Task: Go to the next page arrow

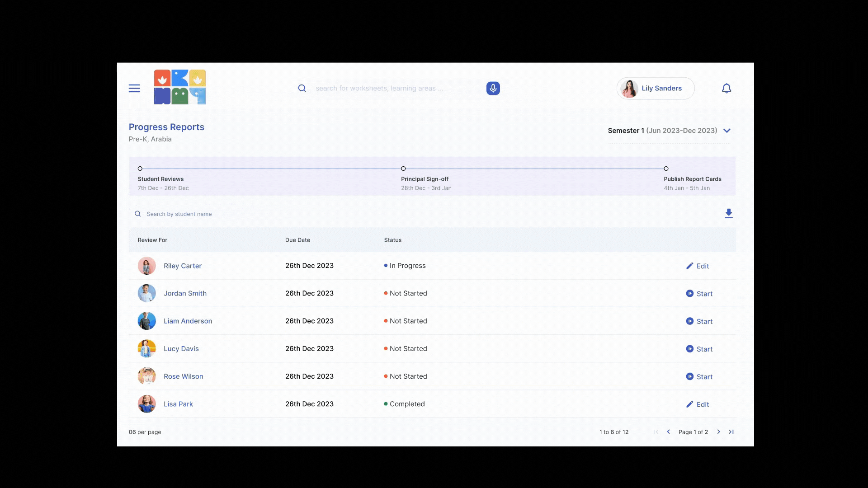Action: tap(718, 432)
